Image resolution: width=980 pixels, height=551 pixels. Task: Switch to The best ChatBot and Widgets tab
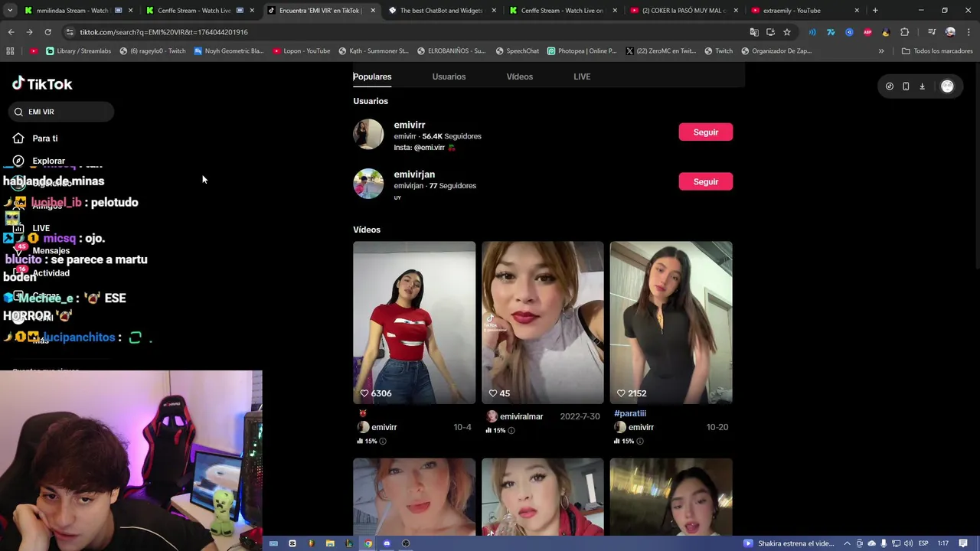(442, 11)
